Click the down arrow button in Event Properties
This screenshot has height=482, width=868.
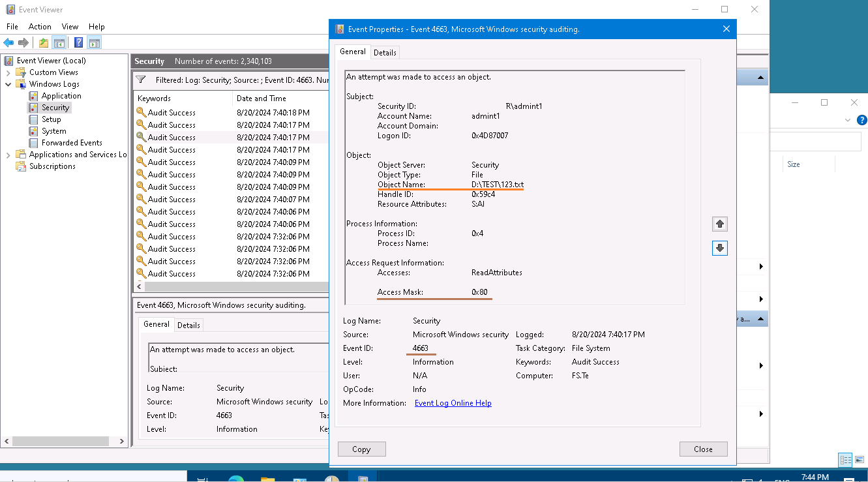(x=719, y=248)
